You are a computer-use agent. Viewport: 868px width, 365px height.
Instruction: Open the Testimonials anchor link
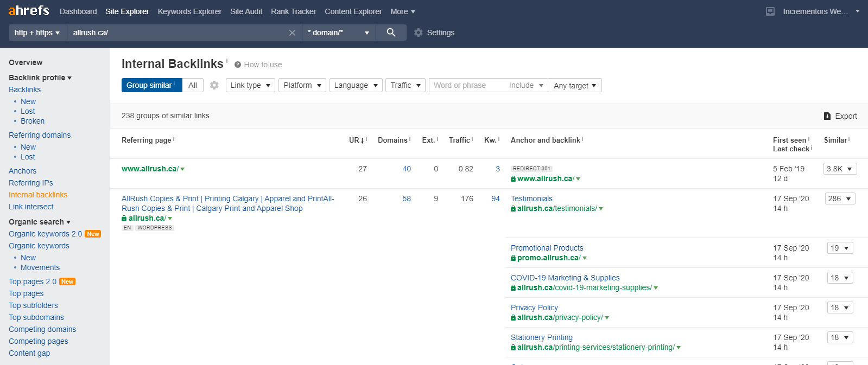click(531, 198)
